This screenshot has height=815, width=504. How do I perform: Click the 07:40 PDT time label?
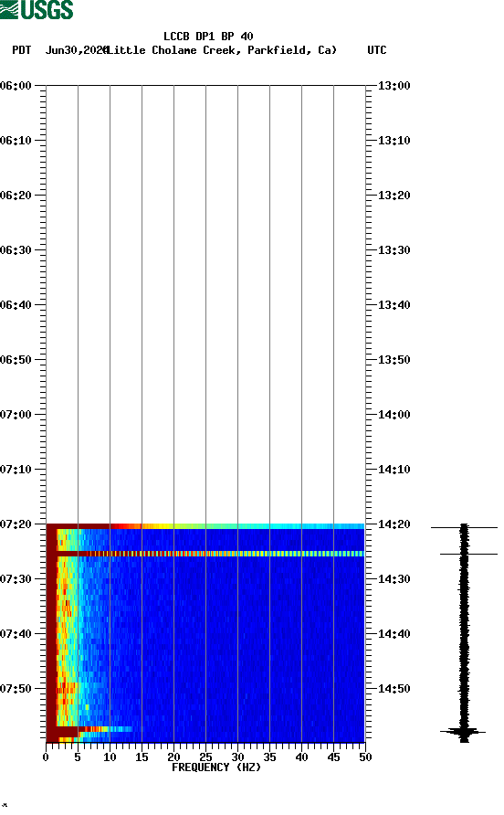(16, 634)
